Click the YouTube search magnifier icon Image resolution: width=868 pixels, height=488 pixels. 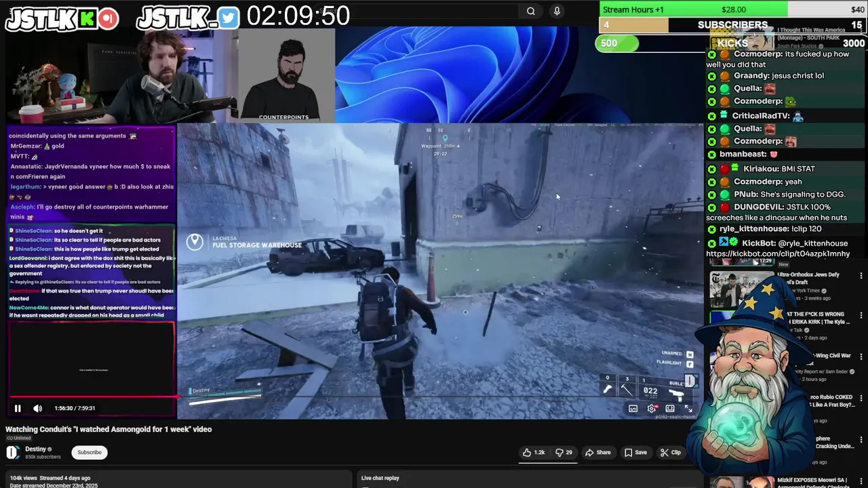pyautogui.click(x=531, y=11)
